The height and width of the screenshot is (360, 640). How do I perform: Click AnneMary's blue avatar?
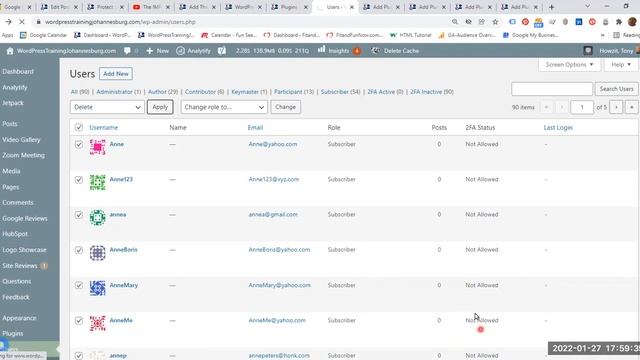pos(98,288)
